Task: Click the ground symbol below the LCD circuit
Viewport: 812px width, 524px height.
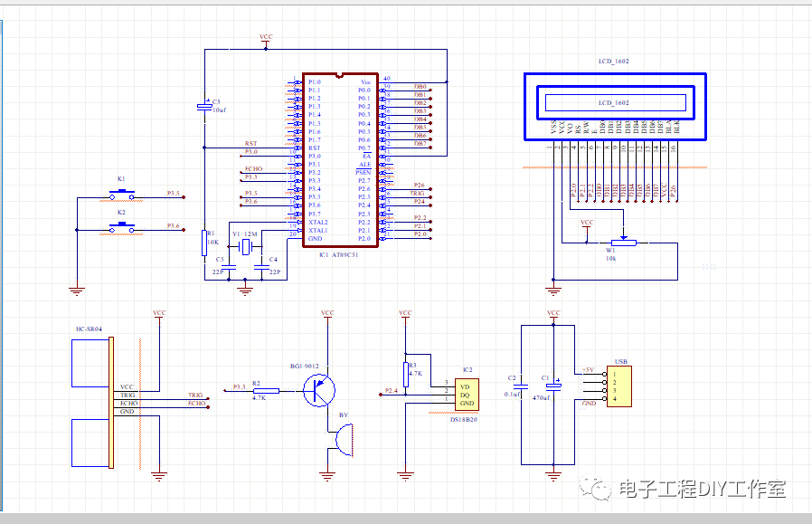Action: pos(553,291)
